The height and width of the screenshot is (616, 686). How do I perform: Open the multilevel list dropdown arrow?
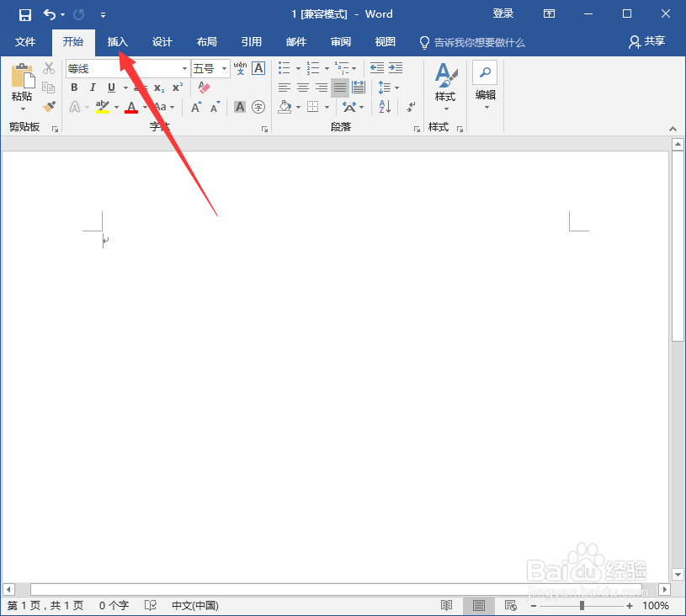click(x=354, y=68)
